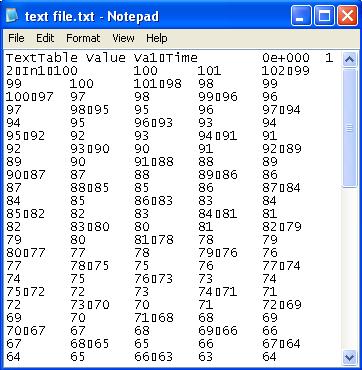The image size is (362, 370).
Task: Click the title bar text 'text file.txt - Notepad'
Action: [92, 16]
